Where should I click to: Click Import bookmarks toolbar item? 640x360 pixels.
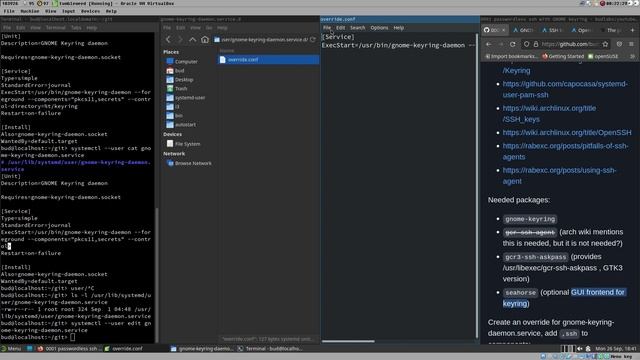[511, 56]
